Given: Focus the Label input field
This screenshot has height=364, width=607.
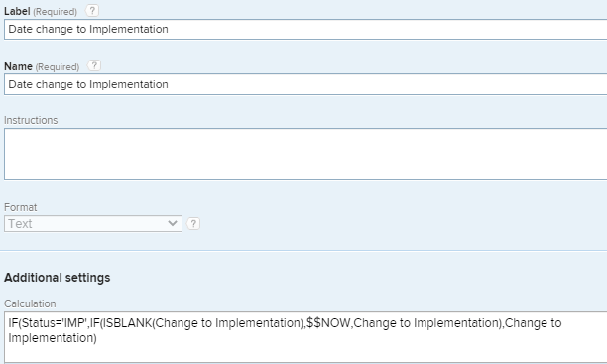Looking at the screenshot, I should (x=305, y=29).
